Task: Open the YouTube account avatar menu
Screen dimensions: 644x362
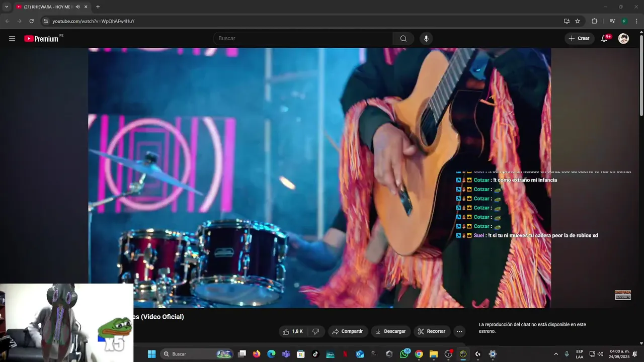Action: pyautogui.click(x=623, y=39)
